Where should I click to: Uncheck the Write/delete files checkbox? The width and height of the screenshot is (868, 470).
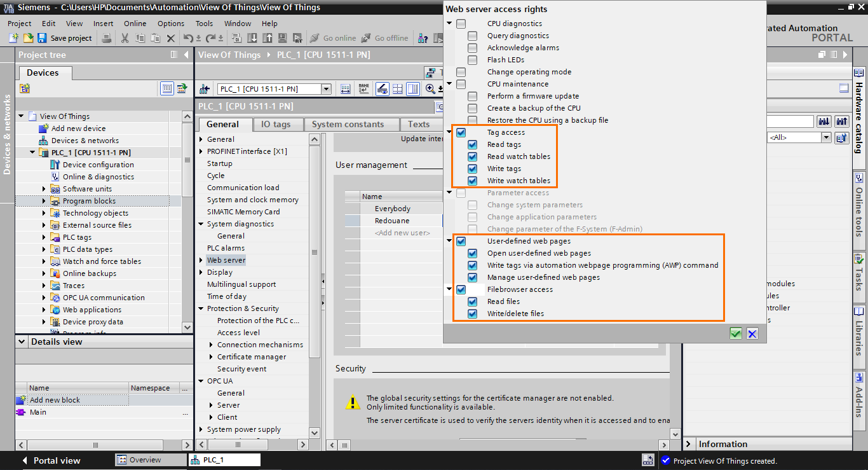point(473,314)
